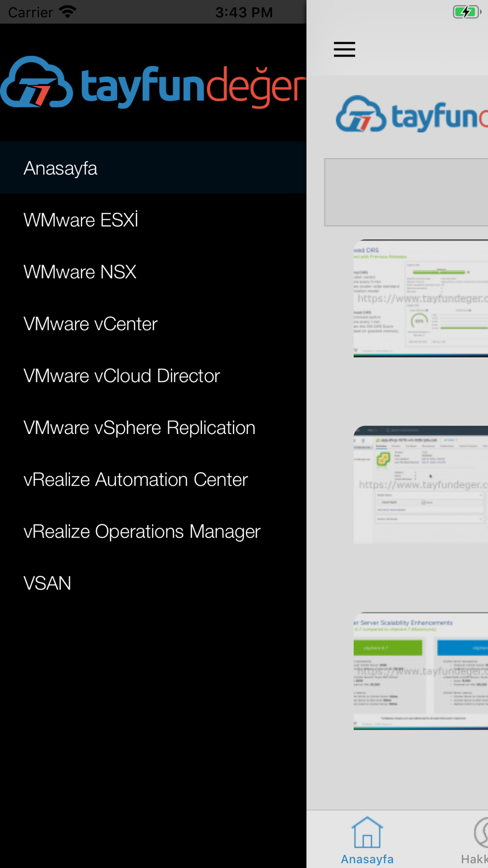The width and height of the screenshot is (488, 868).
Task: Open VSAN category
Action: click(153, 583)
